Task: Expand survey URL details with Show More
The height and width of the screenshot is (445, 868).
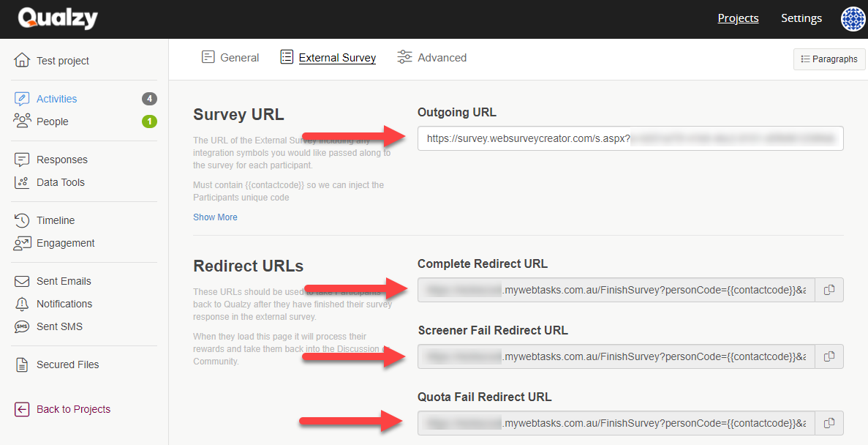Action: click(215, 217)
